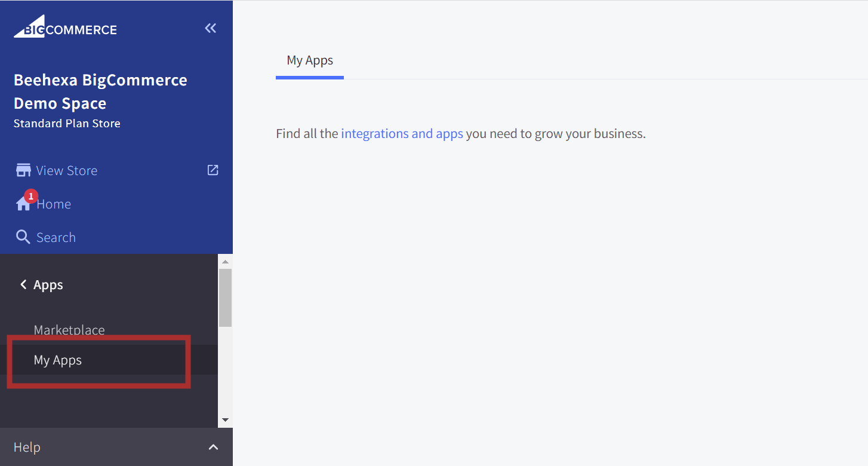Click the Search magnifying glass icon
The width and height of the screenshot is (868, 466).
point(23,237)
